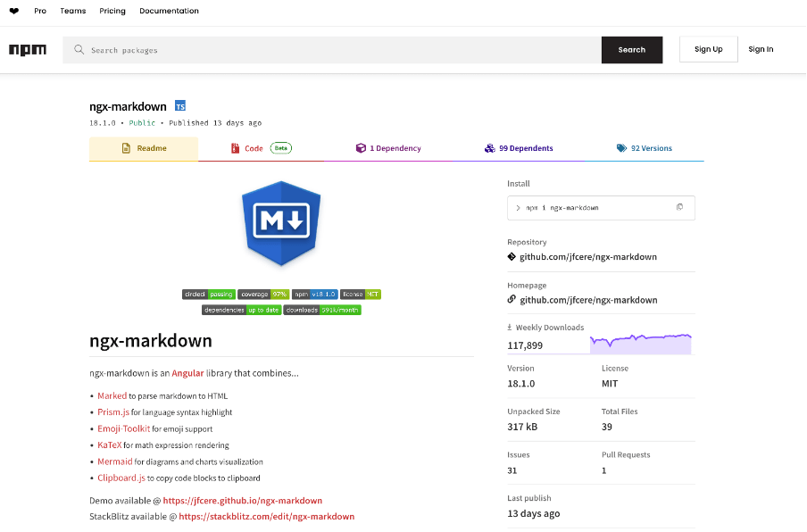This screenshot has height=532, width=807.
Task: Click the Total Files value 39
Action: click(x=607, y=427)
